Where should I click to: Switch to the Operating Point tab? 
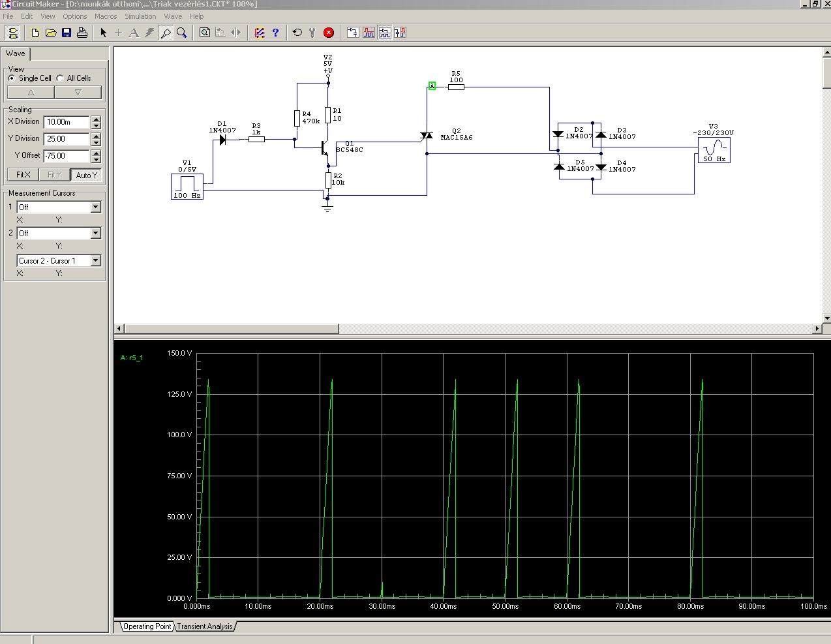coord(147,626)
